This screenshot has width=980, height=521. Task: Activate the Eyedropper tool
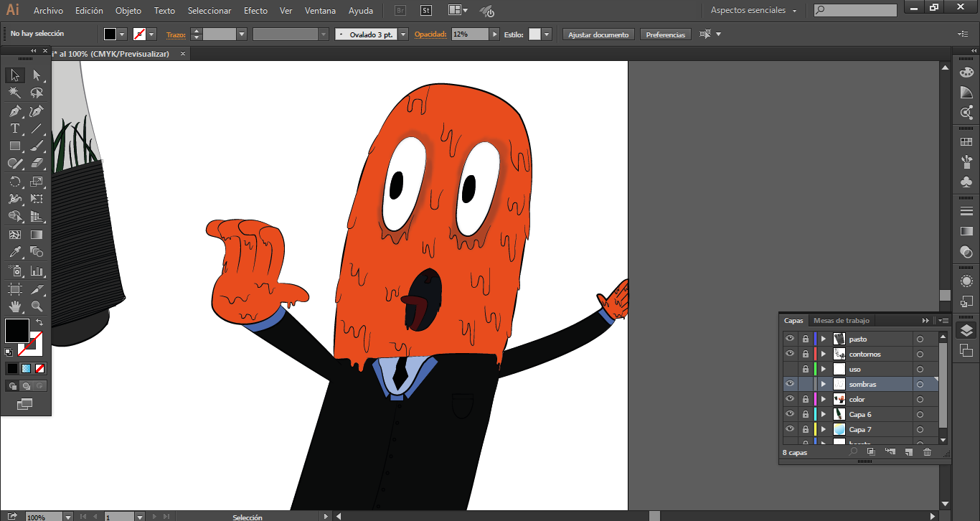pos(14,253)
